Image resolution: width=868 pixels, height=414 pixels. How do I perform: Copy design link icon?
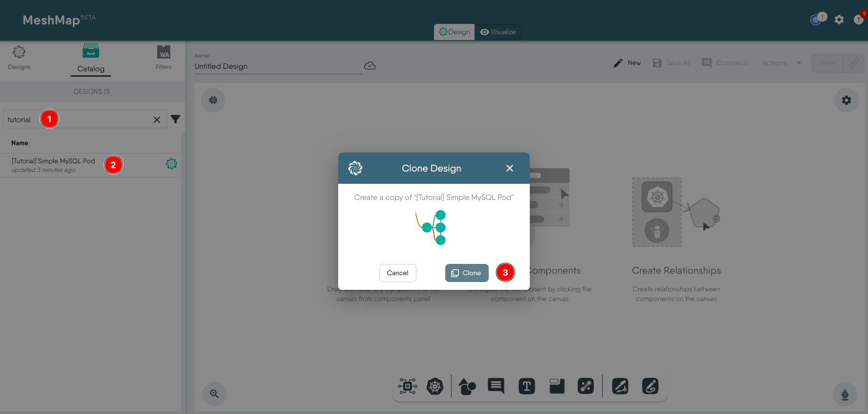click(854, 63)
